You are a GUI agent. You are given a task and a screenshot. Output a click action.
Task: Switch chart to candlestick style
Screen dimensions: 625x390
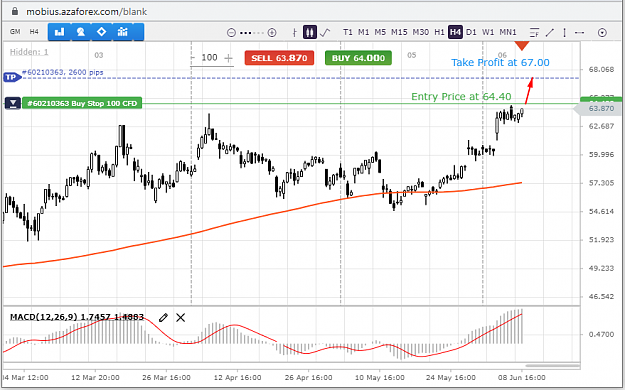(x=310, y=32)
